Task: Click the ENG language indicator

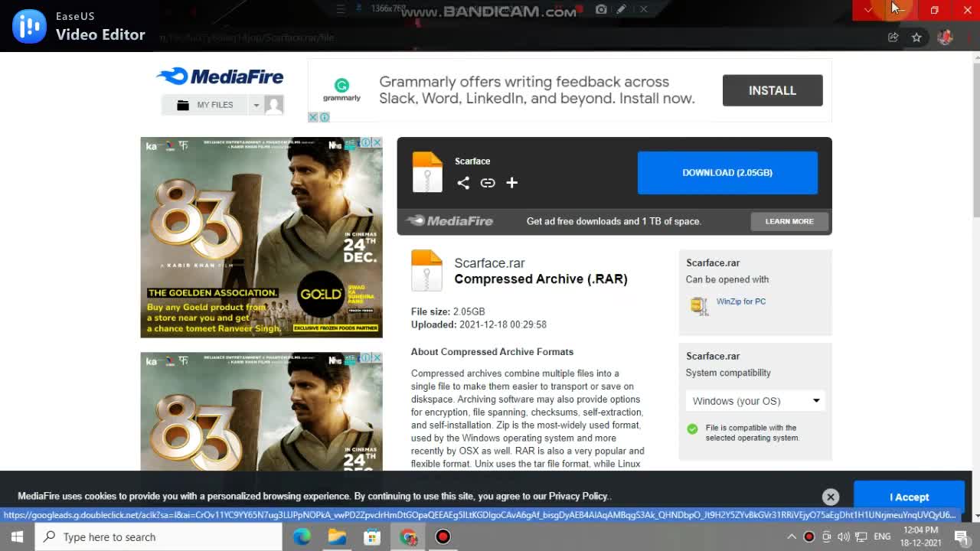Action: coord(882,536)
